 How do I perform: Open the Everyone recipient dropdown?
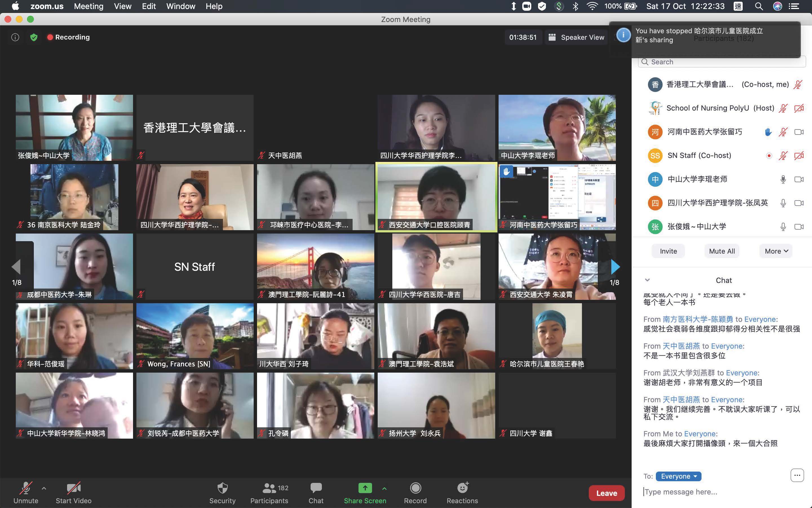pos(678,476)
